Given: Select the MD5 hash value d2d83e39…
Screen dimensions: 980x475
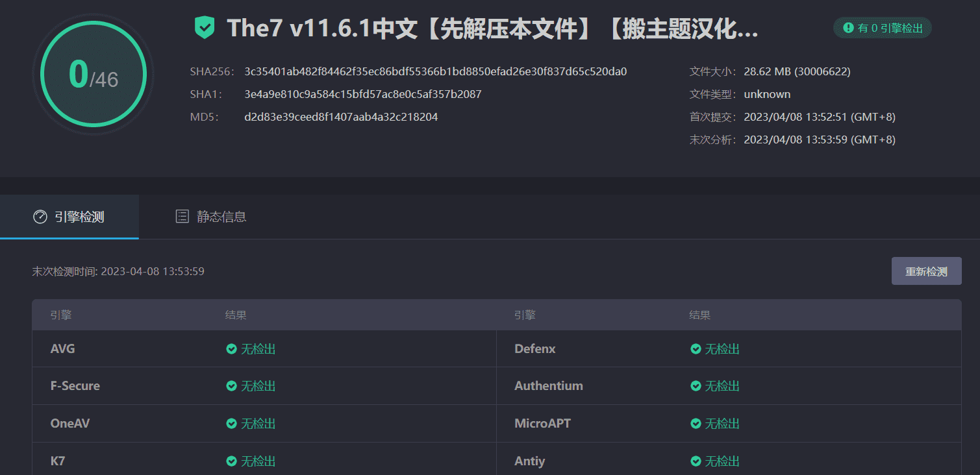Looking at the screenshot, I should 341,117.
